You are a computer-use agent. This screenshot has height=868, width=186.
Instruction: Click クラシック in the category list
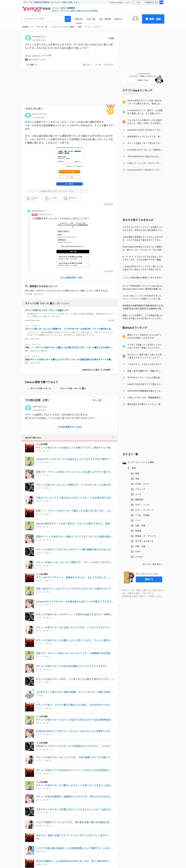point(140,489)
